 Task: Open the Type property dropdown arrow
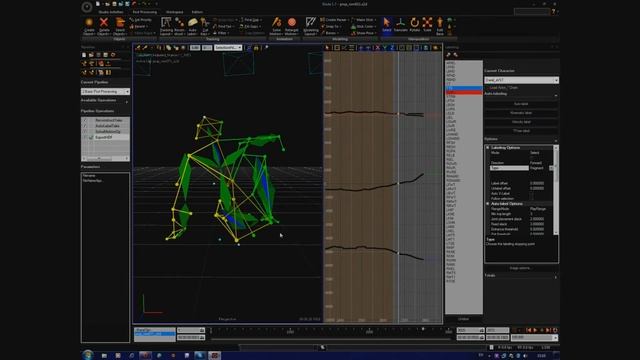(x=551, y=168)
